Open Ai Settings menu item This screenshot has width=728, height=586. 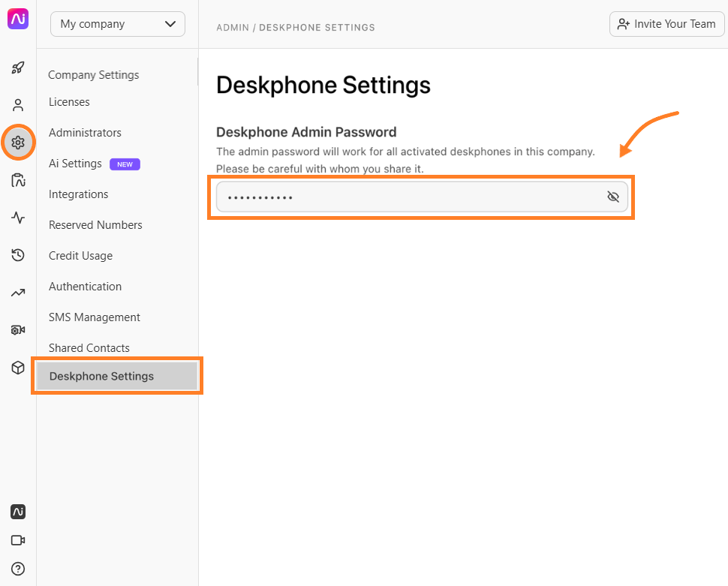click(x=75, y=164)
